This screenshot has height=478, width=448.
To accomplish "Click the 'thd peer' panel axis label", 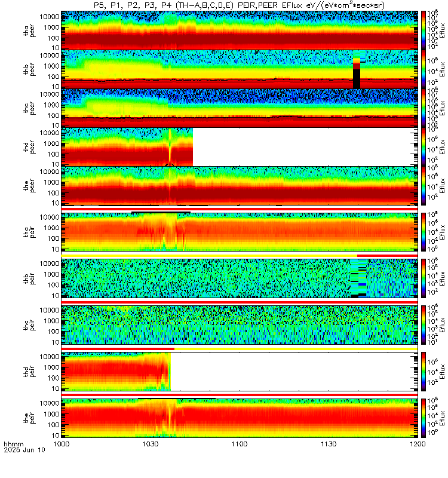I will coord(29,147).
